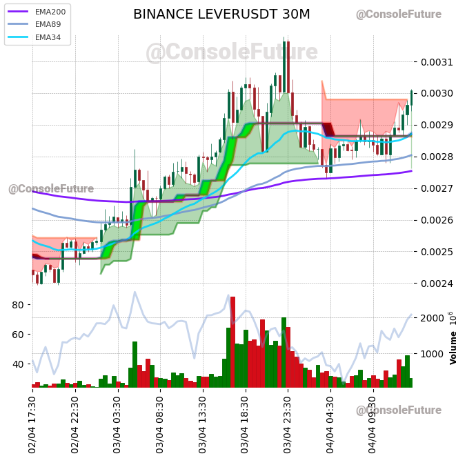The width and height of the screenshot is (476, 476).
Task: Click the 0.0024 price axis label
Action: [x=437, y=284]
